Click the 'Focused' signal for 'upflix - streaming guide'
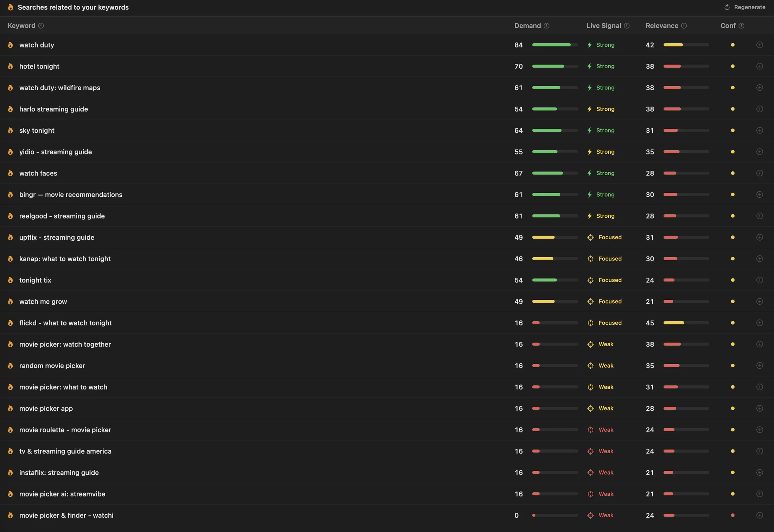Screen dimensions: 774x532 coord(604,237)
